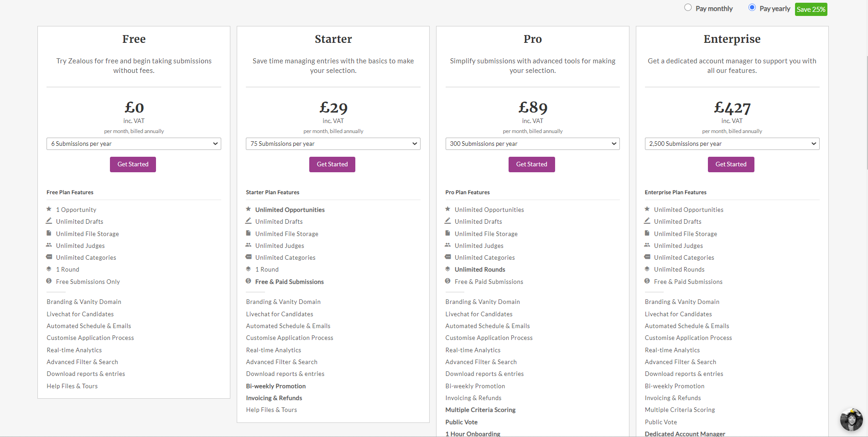Click pencil icon next to Starter Unlimited Drafts
This screenshot has height=437, width=868.
tap(248, 221)
